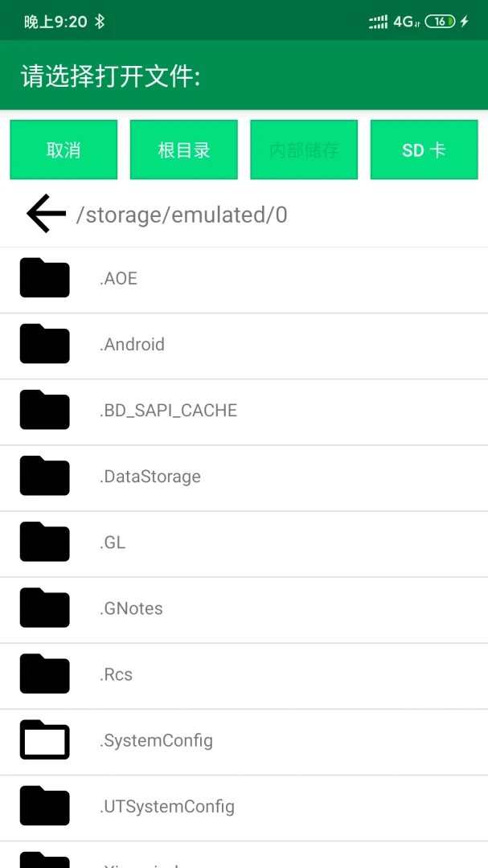
Task: Expand the .Android directory name
Action: click(x=133, y=344)
